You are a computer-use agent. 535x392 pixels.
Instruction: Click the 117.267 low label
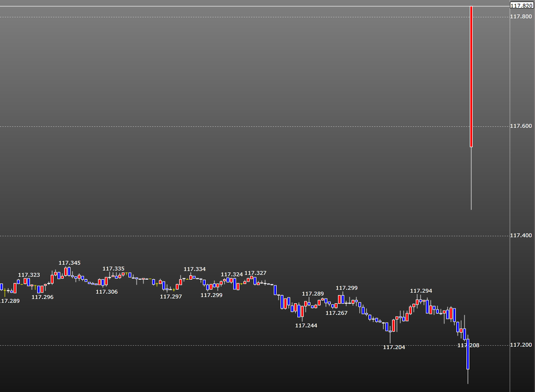[x=337, y=313]
